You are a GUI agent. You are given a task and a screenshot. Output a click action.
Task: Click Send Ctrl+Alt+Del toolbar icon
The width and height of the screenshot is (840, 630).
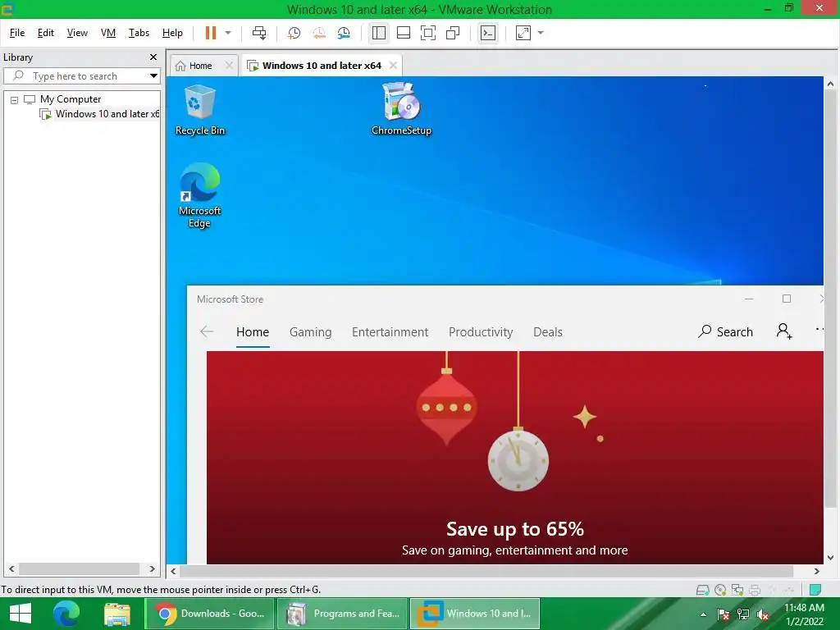pyautogui.click(x=259, y=33)
